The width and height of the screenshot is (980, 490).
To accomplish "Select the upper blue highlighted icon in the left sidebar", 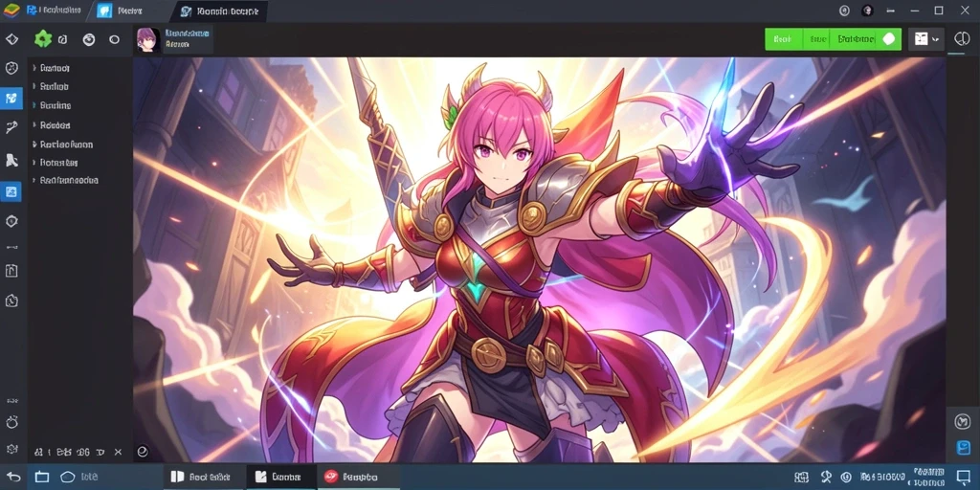I will pos(11,99).
